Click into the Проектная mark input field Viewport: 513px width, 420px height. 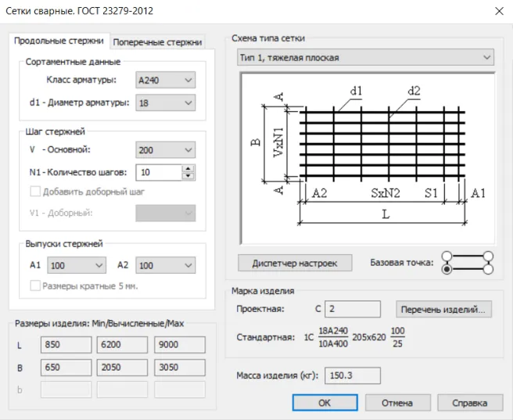point(353,309)
